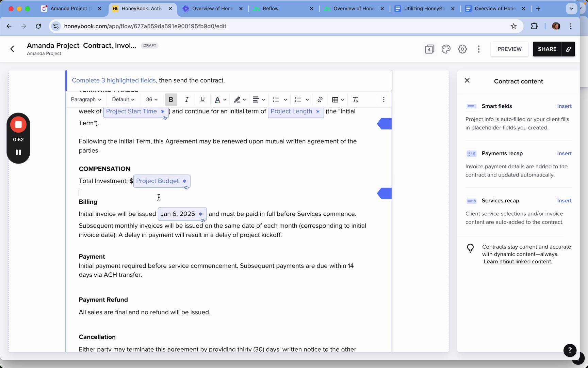This screenshot has width=588, height=368.
Task: Click the Amanda Project file title
Action: pos(81,46)
